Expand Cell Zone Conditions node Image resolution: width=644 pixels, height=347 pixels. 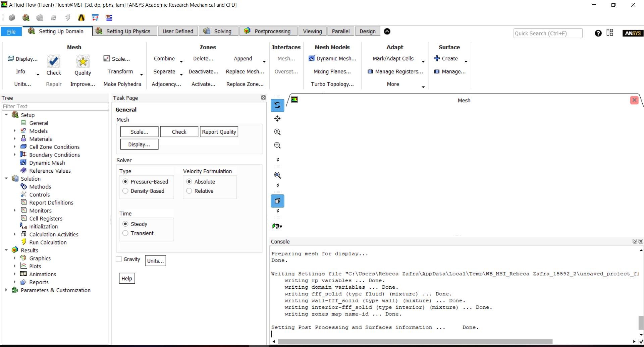tap(14, 147)
